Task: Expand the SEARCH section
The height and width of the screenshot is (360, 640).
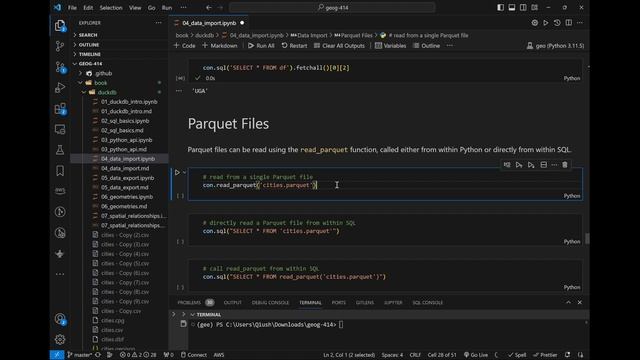Action: [x=88, y=35]
